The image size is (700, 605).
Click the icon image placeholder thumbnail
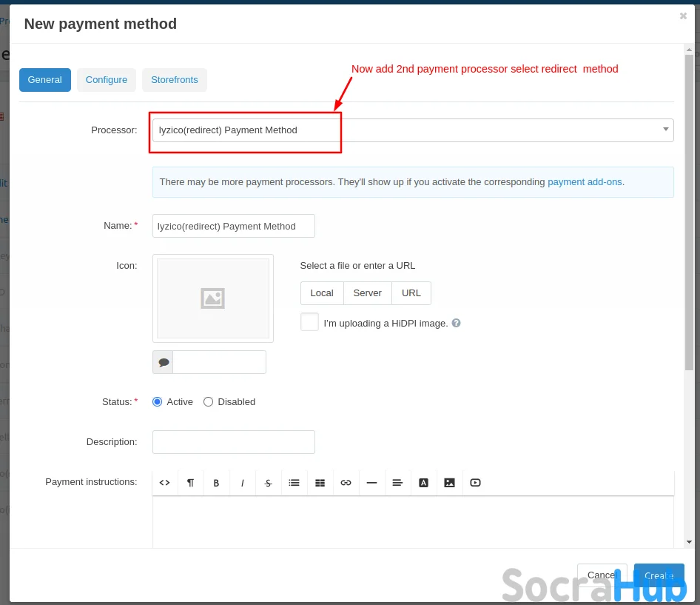tap(213, 298)
